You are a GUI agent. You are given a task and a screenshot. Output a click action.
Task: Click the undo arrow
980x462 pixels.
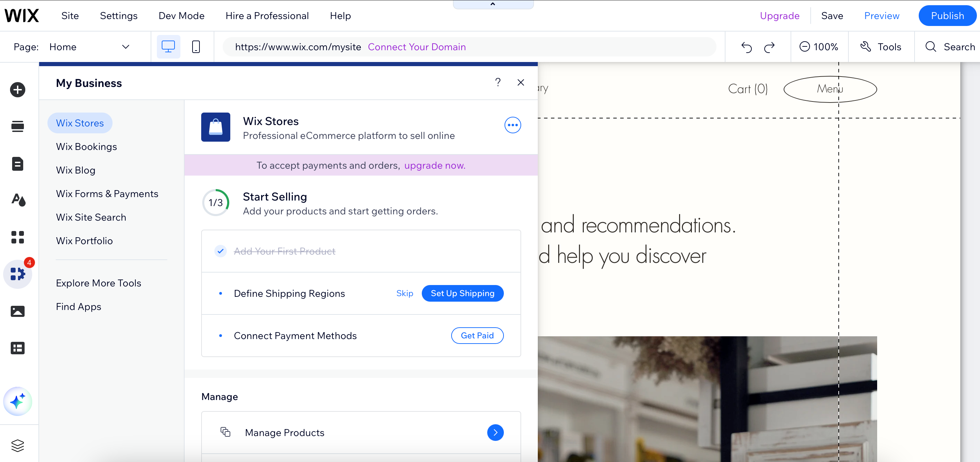746,47
